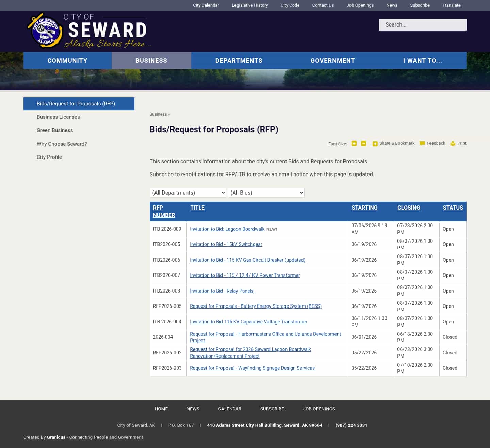Open the All Bids filter dropdown
This screenshot has height=448, width=490.
click(x=266, y=193)
